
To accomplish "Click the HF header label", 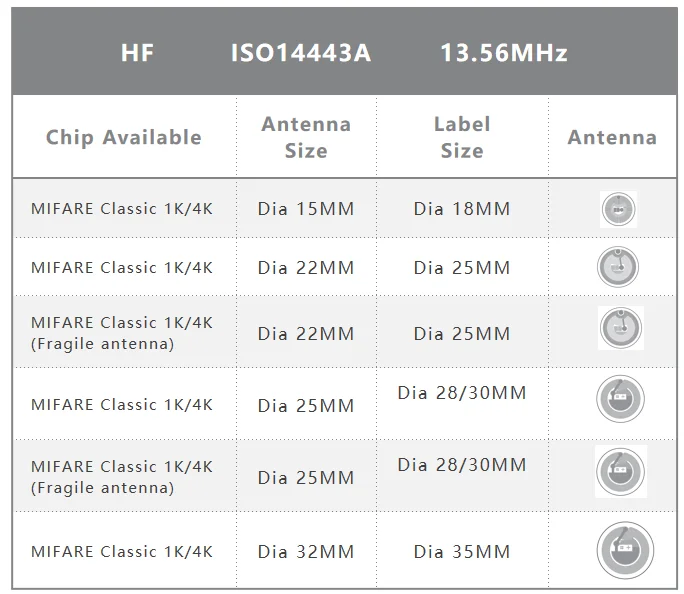I will (137, 53).
